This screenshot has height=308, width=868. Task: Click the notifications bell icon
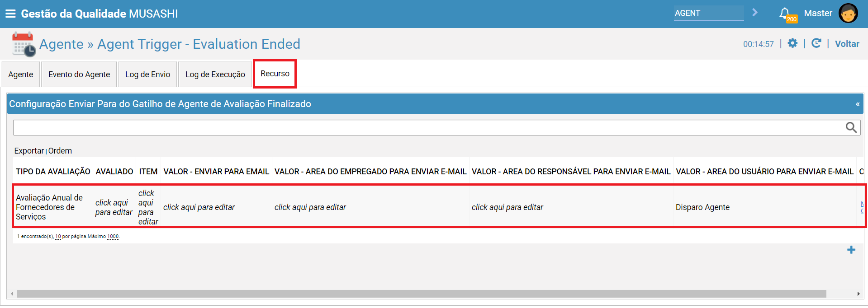(785, 13)
